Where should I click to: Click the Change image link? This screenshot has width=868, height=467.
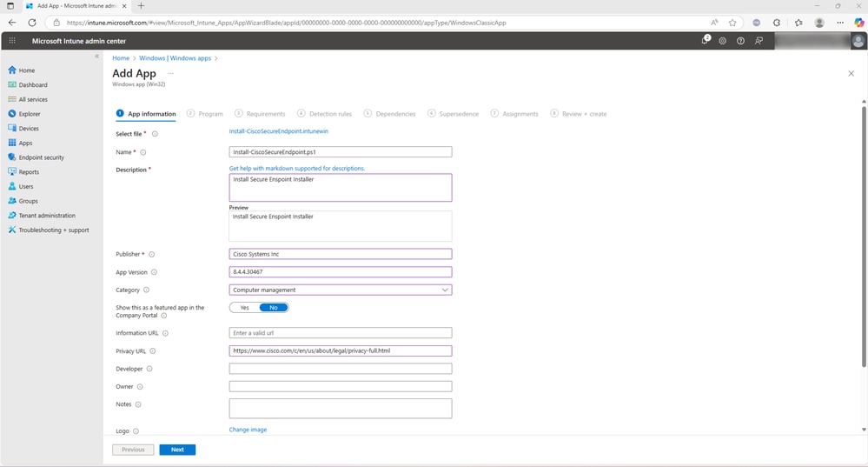click(x=248, y=430)
